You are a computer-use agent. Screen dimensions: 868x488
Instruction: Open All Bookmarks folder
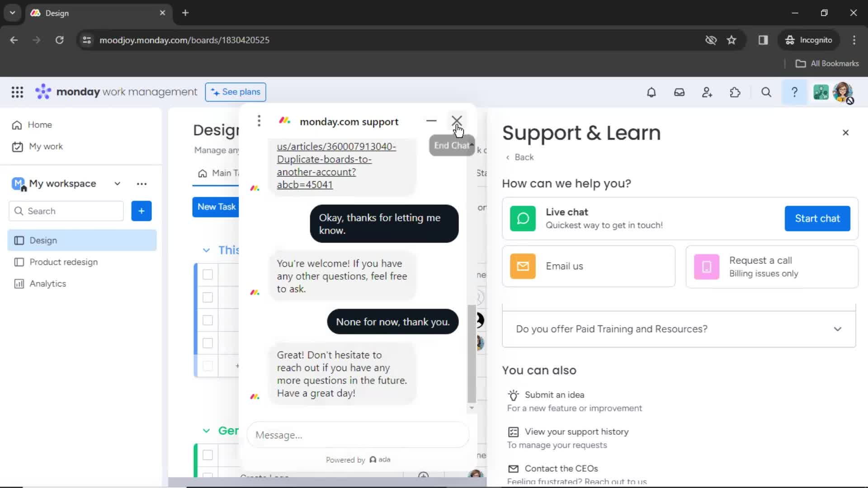coord(827,64)
